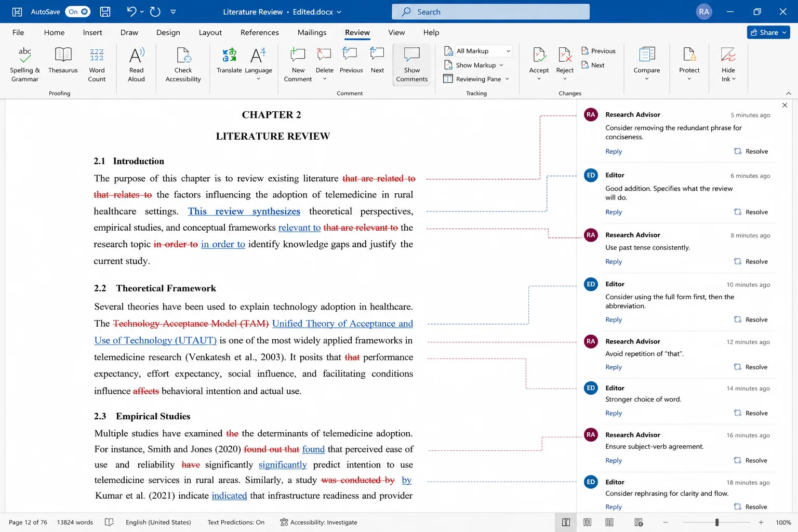
Task: Click 'Page 12 of 76' in status bar
Action: tap(28, 523)
